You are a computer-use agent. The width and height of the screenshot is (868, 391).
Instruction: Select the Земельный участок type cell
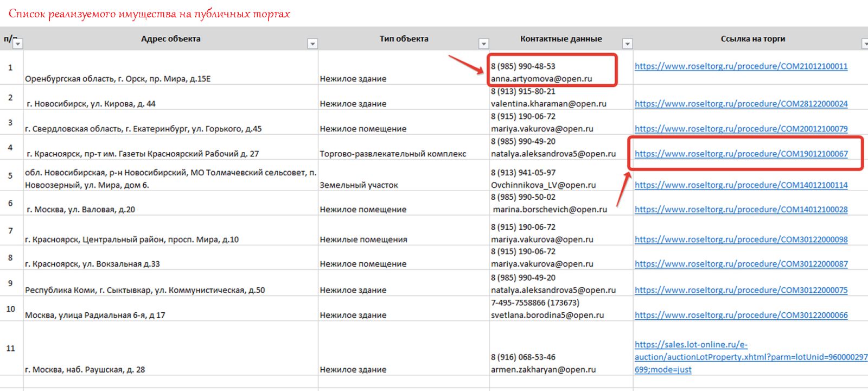359,185
